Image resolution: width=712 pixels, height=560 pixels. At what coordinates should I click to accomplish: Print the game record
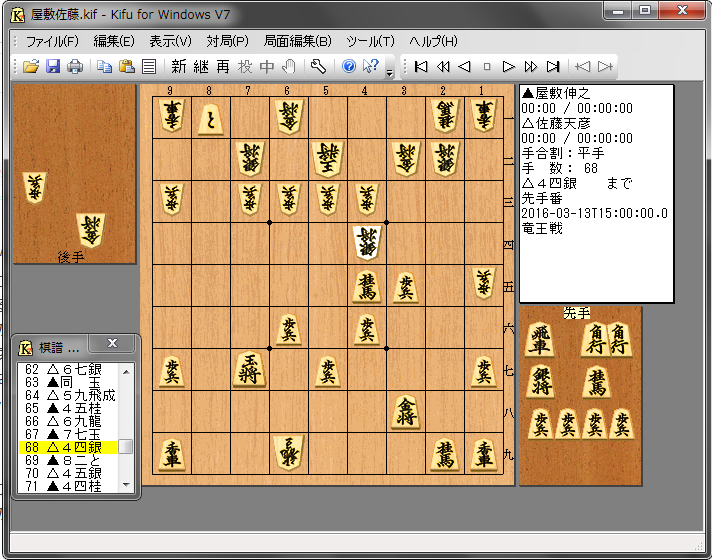(x=75, y=67)
